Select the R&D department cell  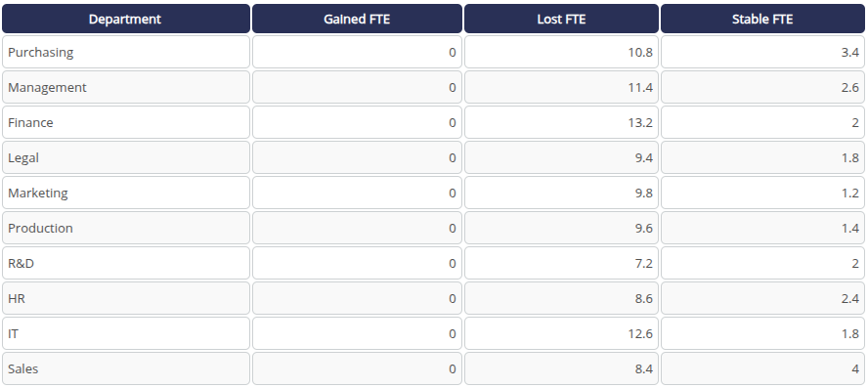(x=126, y=263)
